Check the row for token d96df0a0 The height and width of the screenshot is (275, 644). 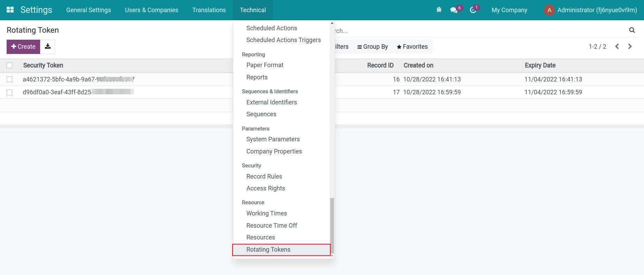pyautogui.click(x=9, y=92)
